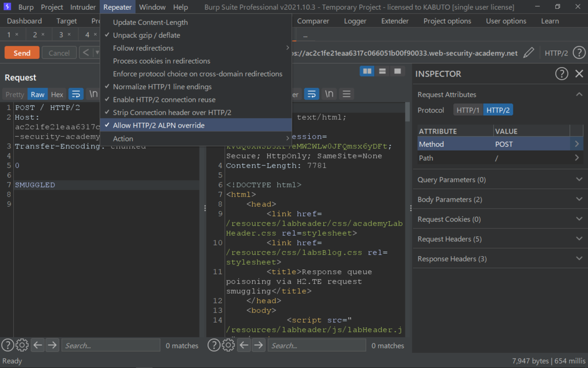
Task: Toggle Unpack gzip / deflate option
Action: 196,35
